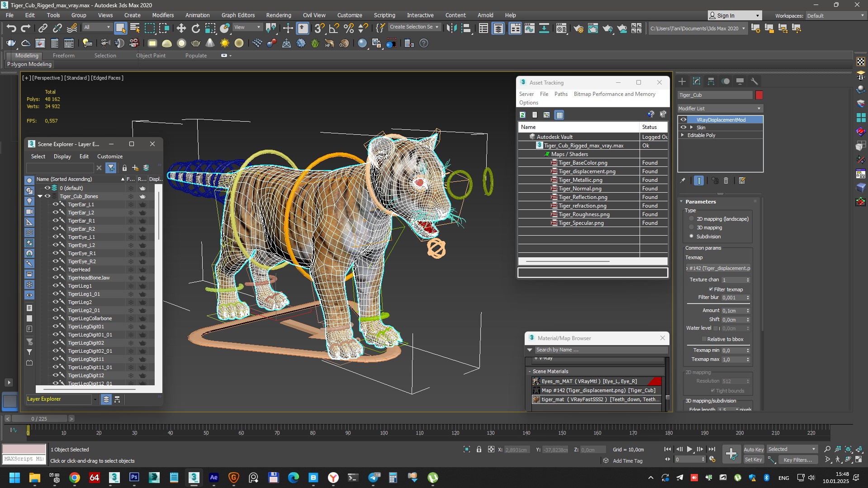Open the Create tab in command panel
Screen dimensions: 868x488
pos(682,81)
